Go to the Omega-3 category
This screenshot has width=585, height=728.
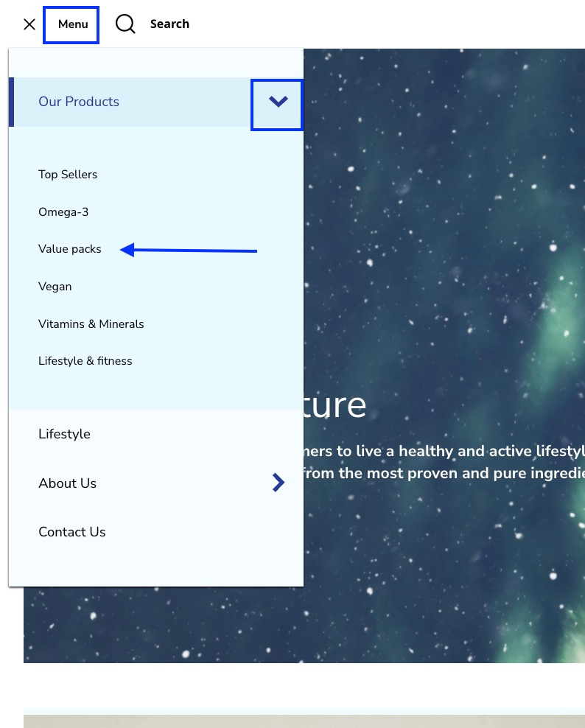(x=63, y=212)
